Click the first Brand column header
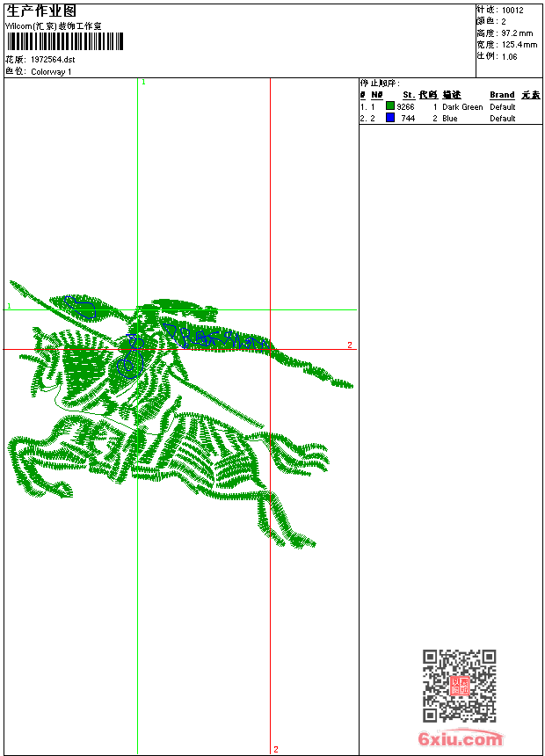The width and height of the screenshot is (545, 756). [502, 95]
